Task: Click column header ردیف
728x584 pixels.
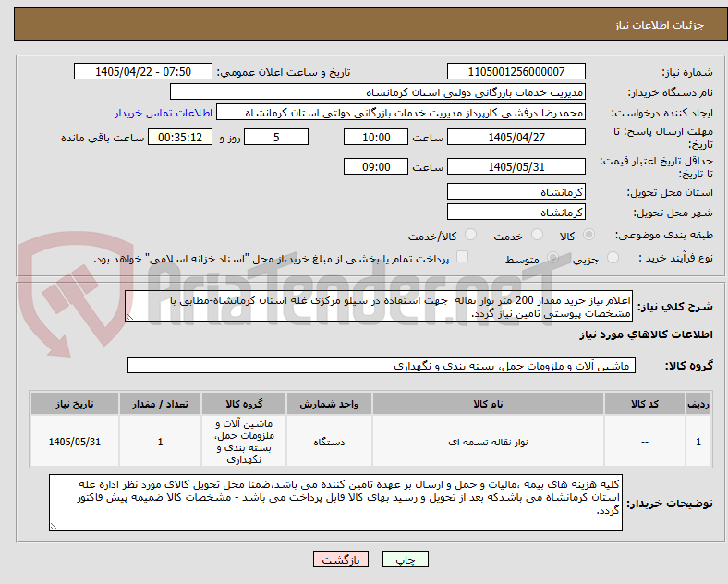Action: [x=698, y=404]
